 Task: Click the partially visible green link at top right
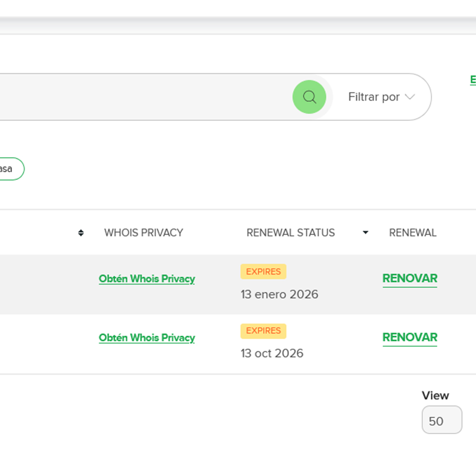(473, 80)
